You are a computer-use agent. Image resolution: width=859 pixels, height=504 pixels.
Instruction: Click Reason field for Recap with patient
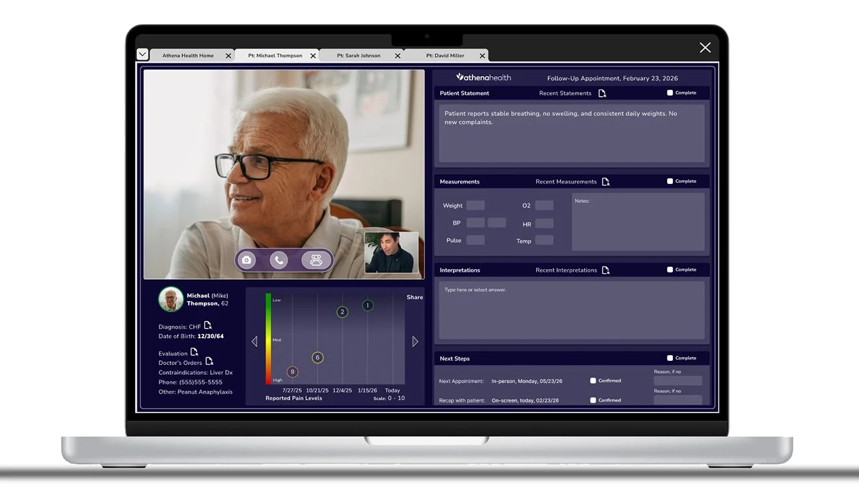677,399
